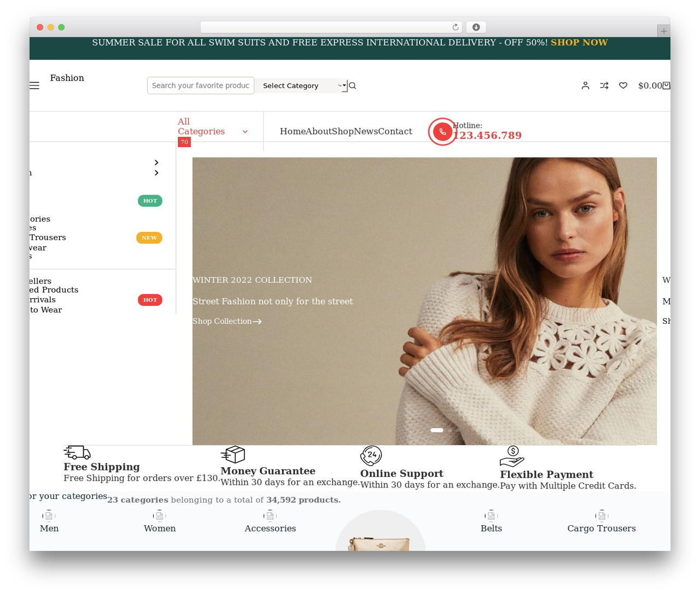Image resolution: width=700 pixels, height=593 pixels.
Task: Open the Shop menu item
Action: tap(342, 131)
